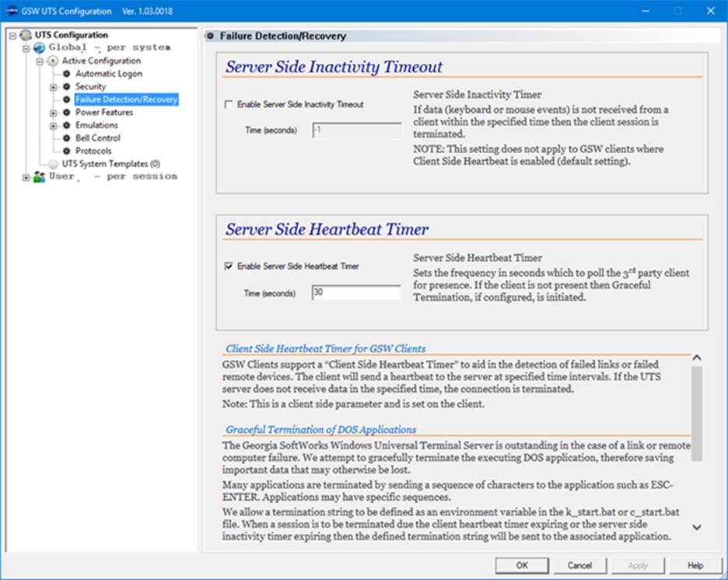Click the description scrollbar up arrow

696,358
